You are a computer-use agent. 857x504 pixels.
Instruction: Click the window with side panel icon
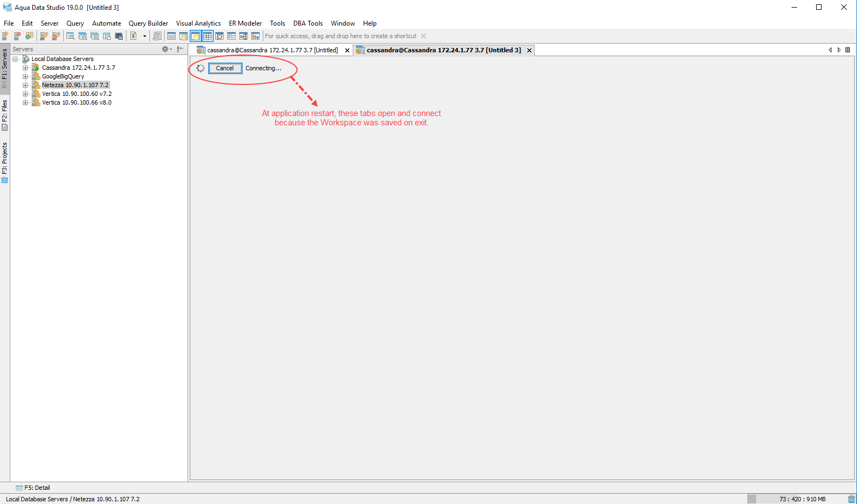coord(184,36)
